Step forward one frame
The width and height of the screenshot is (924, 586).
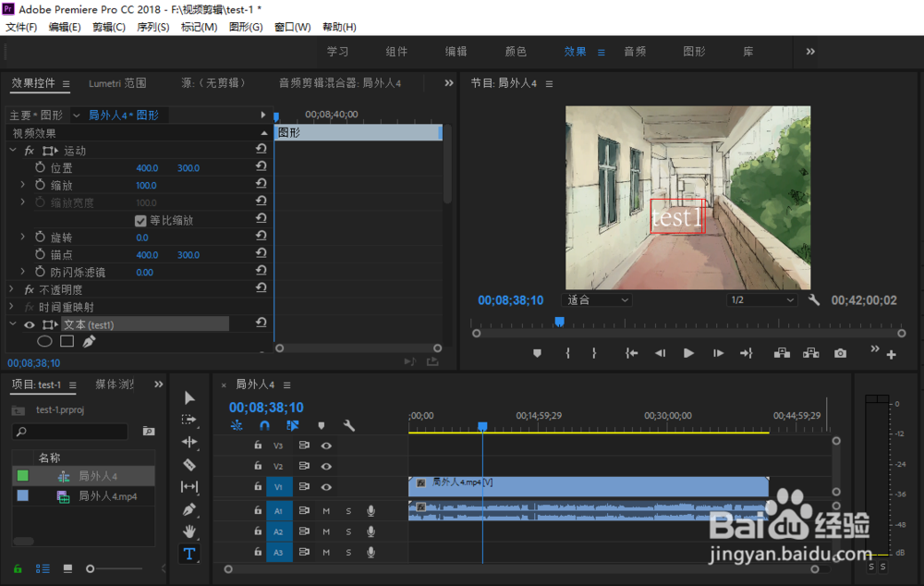click(718, 353)
